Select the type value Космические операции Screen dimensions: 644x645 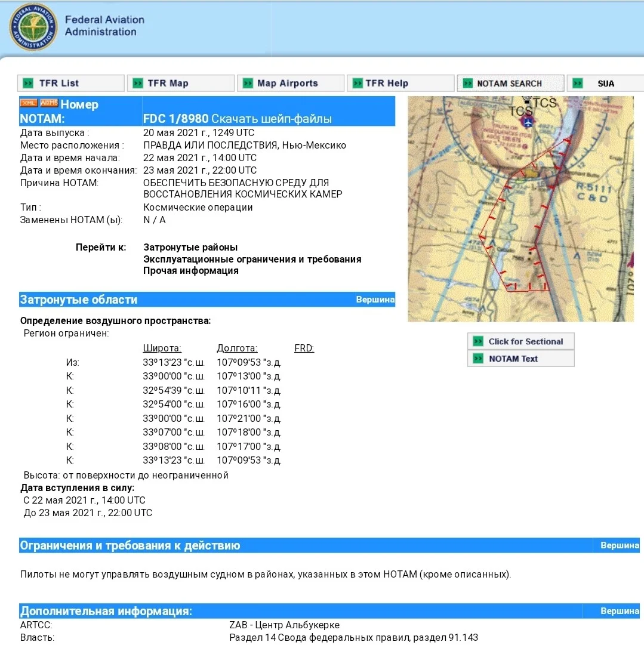(x=198, y=207)
